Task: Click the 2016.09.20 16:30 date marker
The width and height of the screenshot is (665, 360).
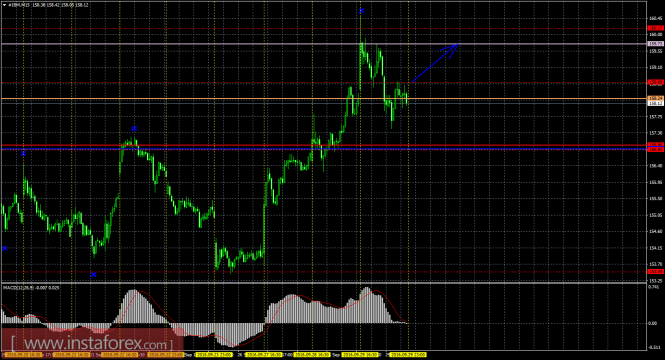Action: click(23, 354)
